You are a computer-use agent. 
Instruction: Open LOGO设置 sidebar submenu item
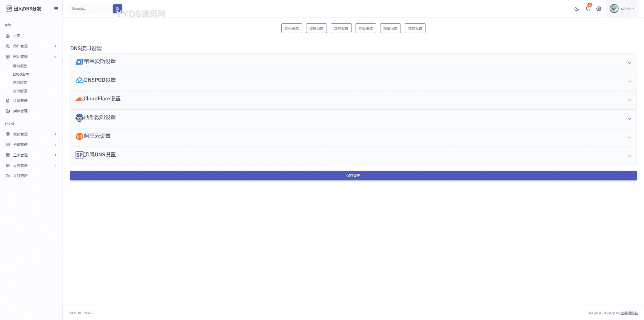(x=21, y=75)
